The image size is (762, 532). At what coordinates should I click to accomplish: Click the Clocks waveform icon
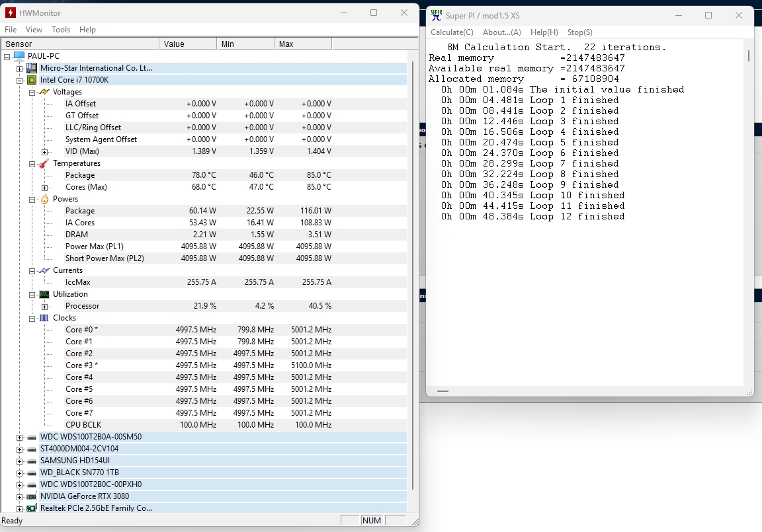click(44, 318)
